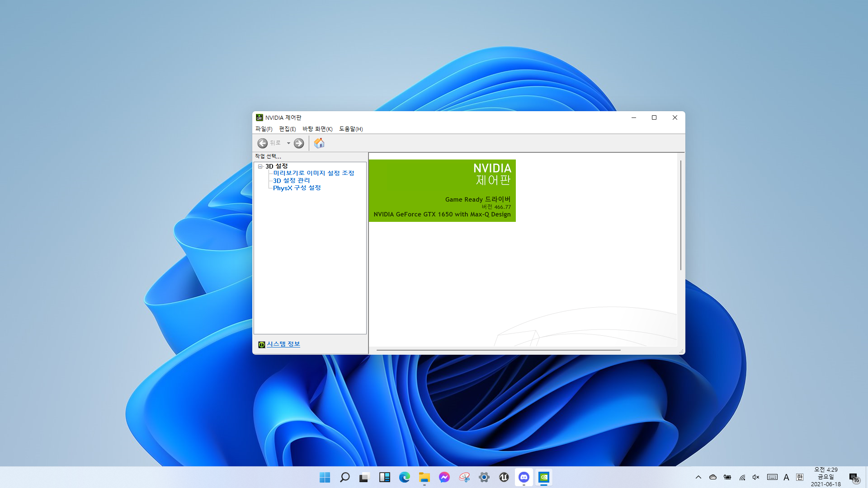Open the 편집(E) menu
868x488 pixels.
click(287, 129)
